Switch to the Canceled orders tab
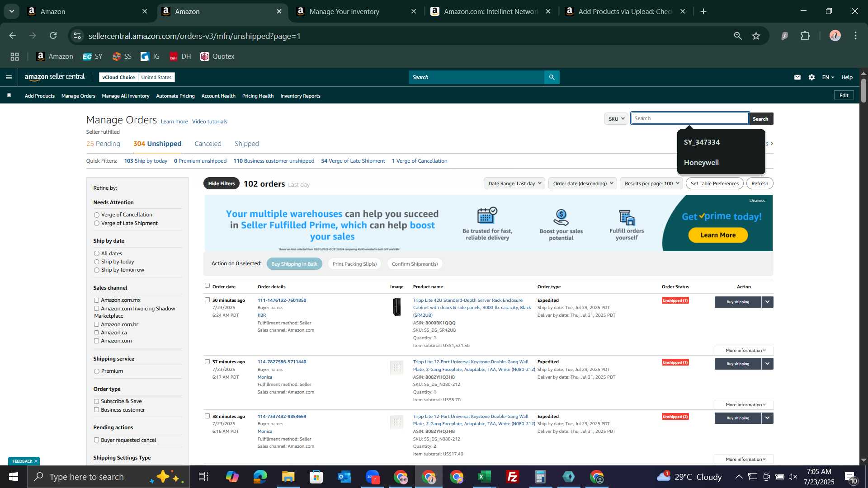 point(208,144)
